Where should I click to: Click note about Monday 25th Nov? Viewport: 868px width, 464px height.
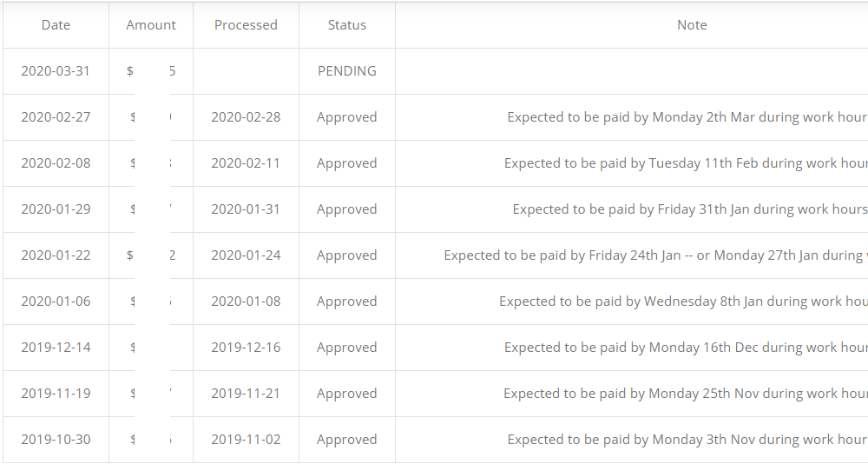[686, 393]
